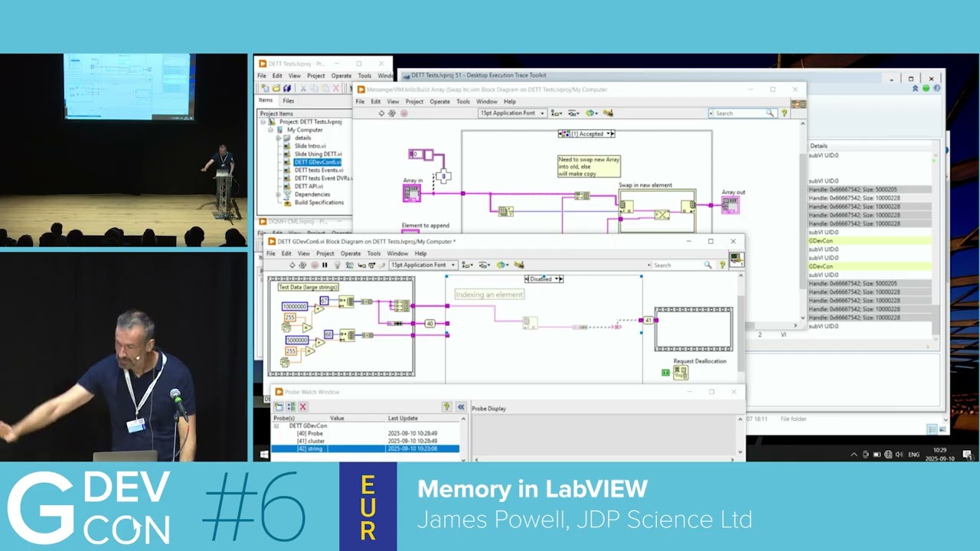Select Array out terminal
The height and width of the screenshot is (551, 980).
pos(730,204)
